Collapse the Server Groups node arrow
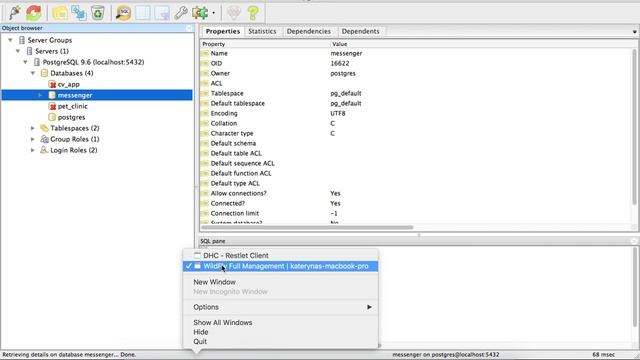Viewport: 640px width, 360px height. tap(11, 40)
